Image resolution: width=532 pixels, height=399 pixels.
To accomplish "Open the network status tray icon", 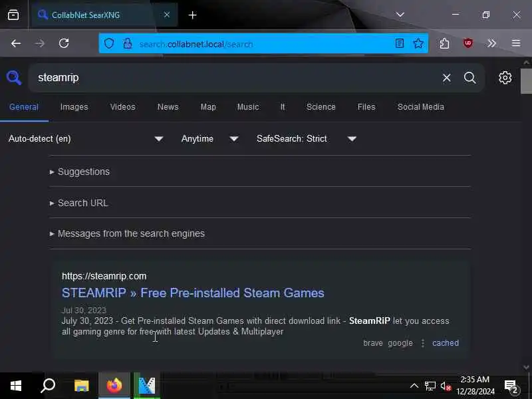I will [430, 386].
